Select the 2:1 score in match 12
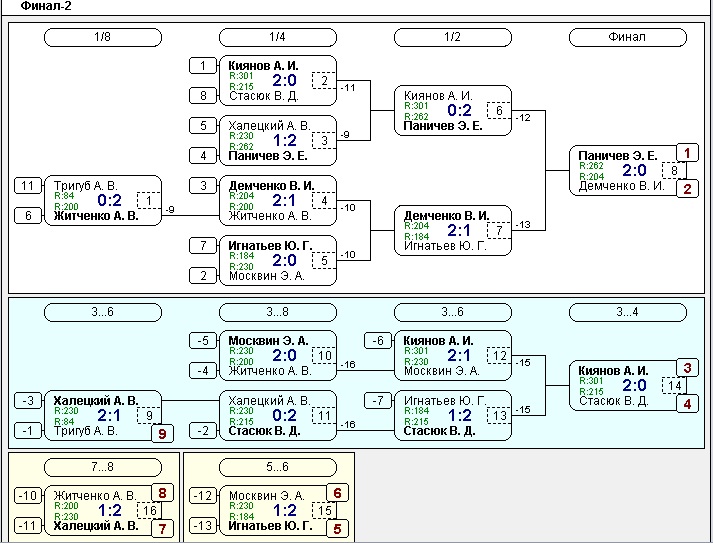This screenshot has height=543, width=713. coord(460,356)
